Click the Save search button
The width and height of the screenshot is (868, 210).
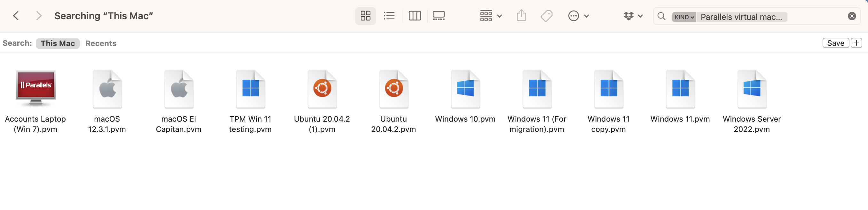(835, 43)
